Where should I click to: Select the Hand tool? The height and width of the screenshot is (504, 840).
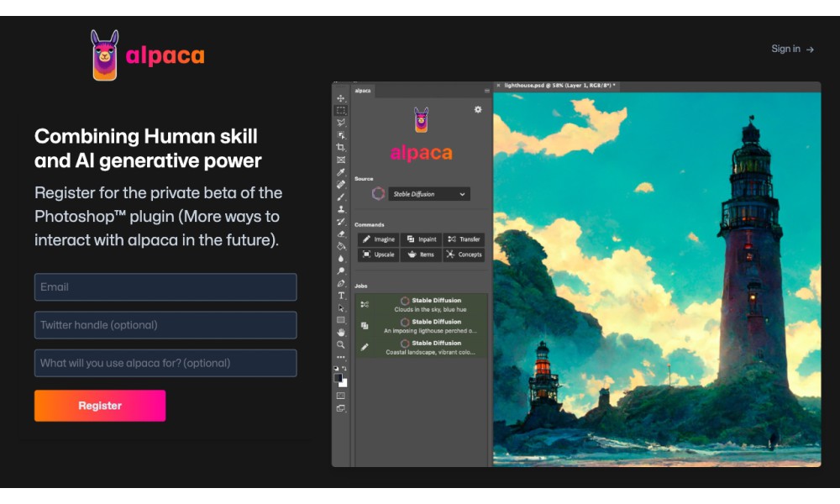click(341, 333)
